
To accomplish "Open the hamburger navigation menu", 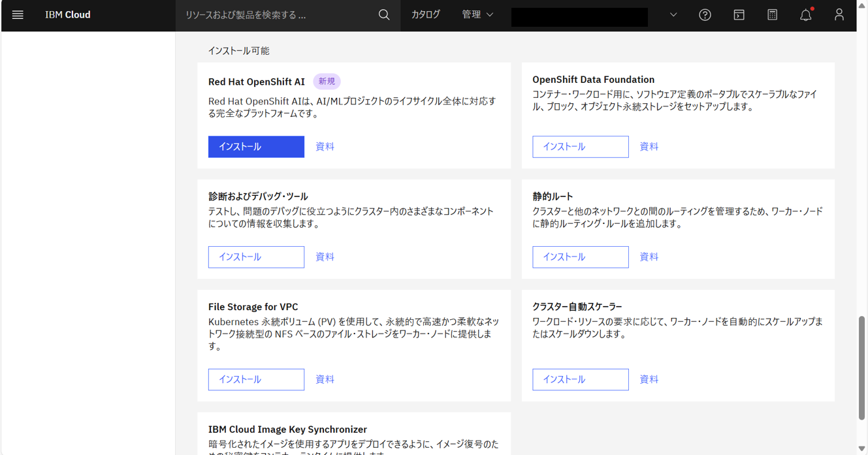I will [x=18, y=14].
